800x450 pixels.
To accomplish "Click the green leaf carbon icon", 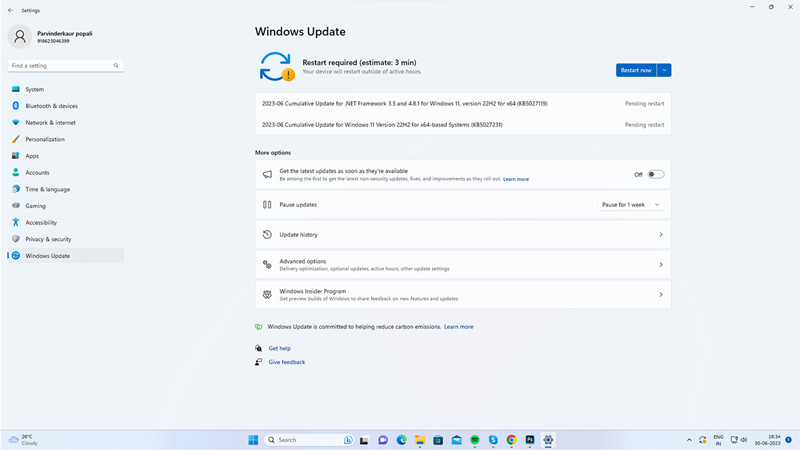I will tap(259, 327).
